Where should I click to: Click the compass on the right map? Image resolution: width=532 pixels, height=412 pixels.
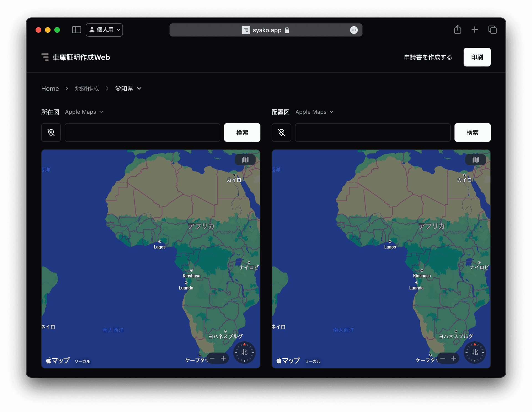tap(475, 352)
